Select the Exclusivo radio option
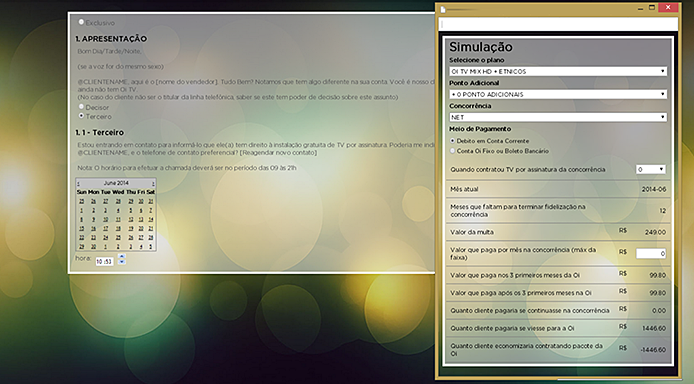The width and height of the screenshot is (694, 384). coord(81,22)
